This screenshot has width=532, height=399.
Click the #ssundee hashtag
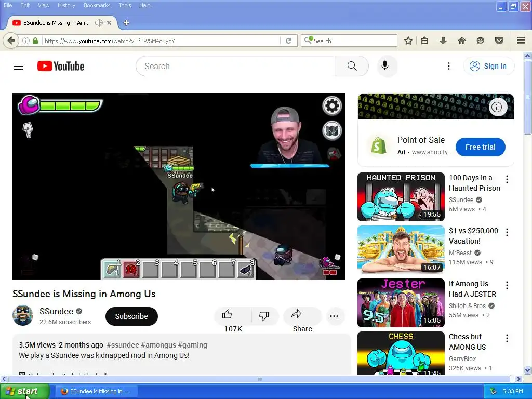click(x=123, y=345)
